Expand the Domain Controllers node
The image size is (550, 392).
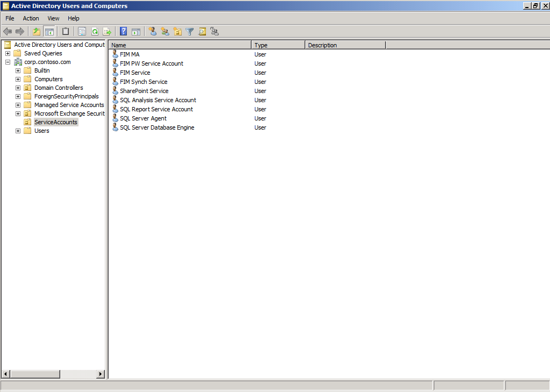[18, 88]
